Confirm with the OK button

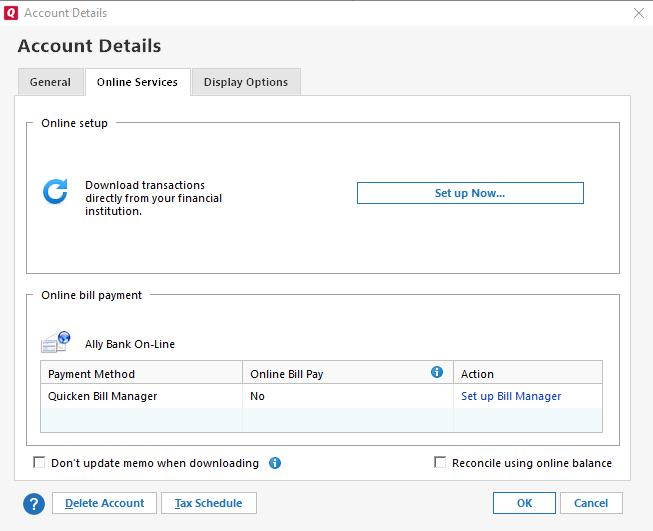524,503
